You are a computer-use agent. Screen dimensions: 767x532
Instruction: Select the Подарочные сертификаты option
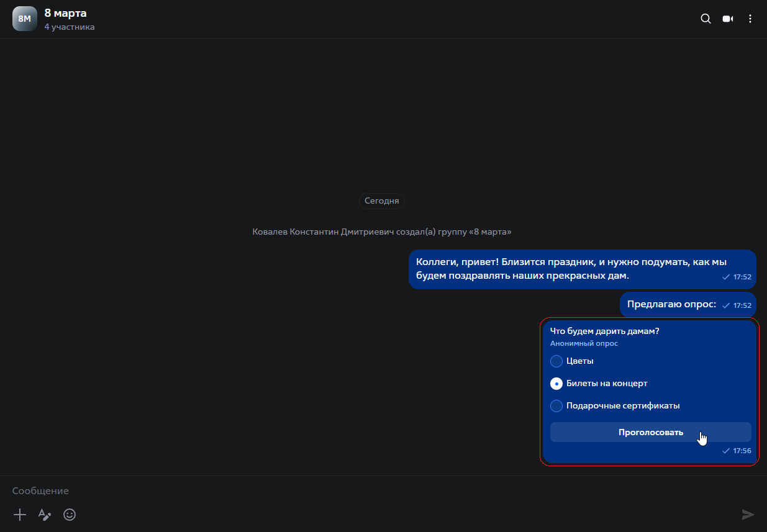[556, 406]
